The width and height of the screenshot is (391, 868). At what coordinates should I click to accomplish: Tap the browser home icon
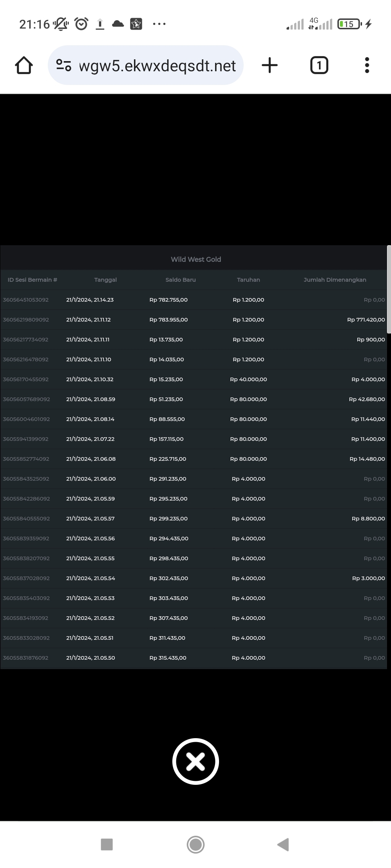click(24, 65)
